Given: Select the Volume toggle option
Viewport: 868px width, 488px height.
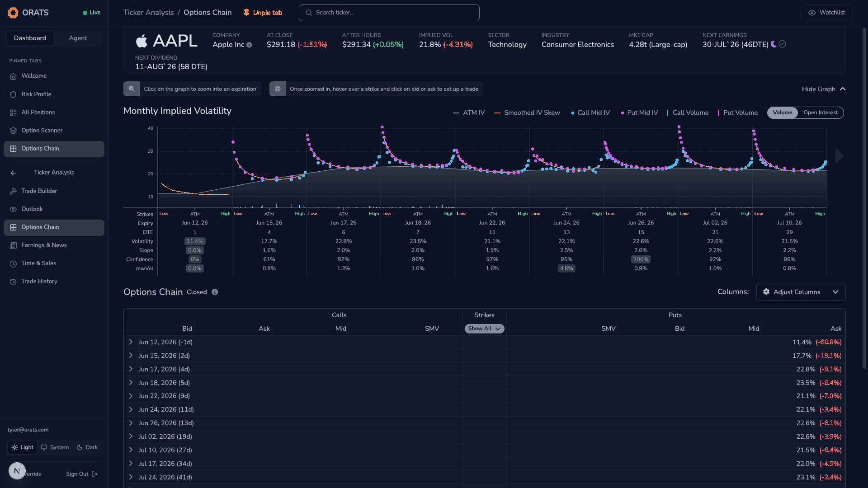Looking at the screenshot, I should click(x=782, y=113).
